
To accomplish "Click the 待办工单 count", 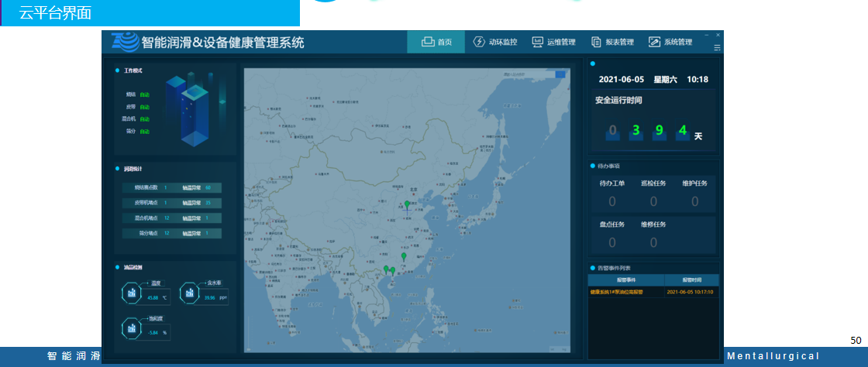I will point(611,201).
